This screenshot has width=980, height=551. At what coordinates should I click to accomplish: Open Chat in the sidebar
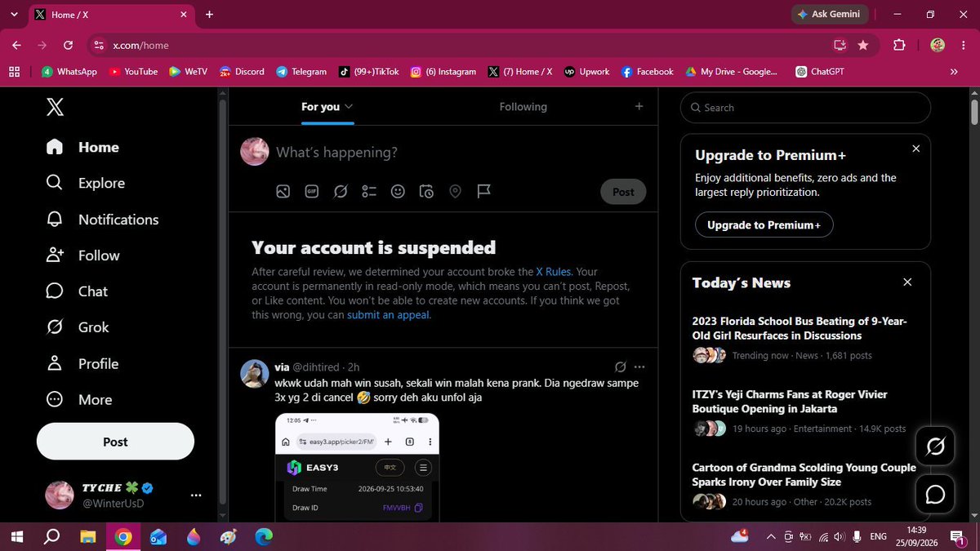pyautogui.click(x=78, y=291)
